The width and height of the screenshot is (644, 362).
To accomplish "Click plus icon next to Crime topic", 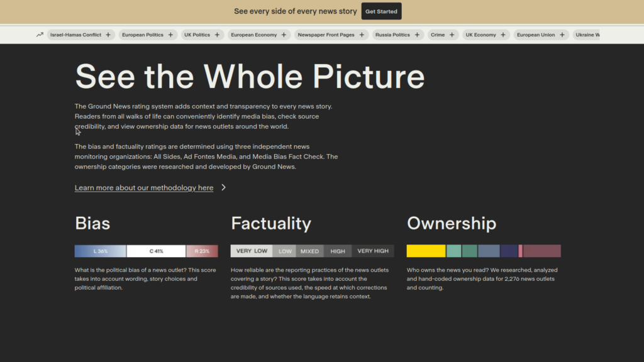I will coord(452,35).
